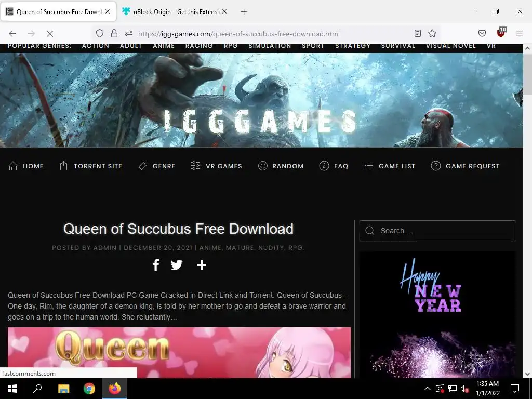Click the site Search field

tap(437, 231)
